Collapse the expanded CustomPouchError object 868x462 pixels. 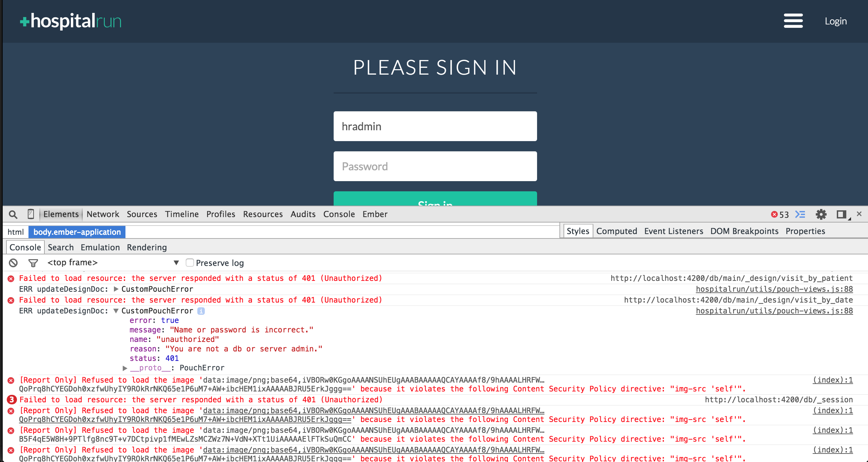(x=116, y=311)
